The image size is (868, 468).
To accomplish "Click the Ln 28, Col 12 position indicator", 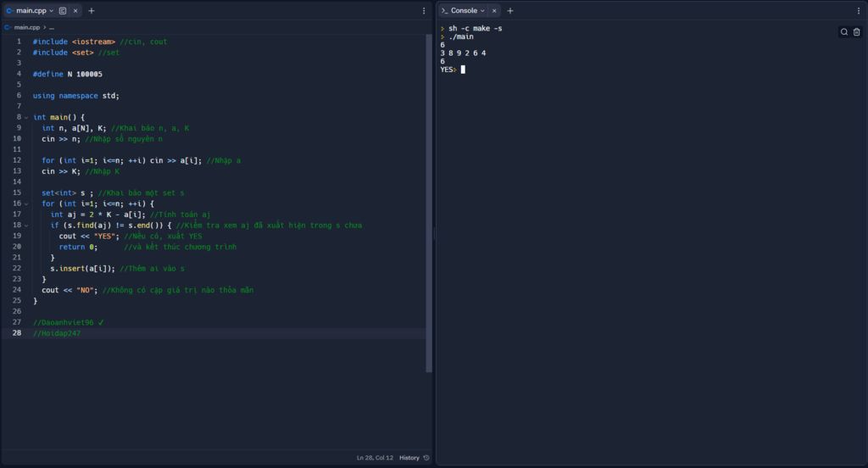I will (375, 458).
